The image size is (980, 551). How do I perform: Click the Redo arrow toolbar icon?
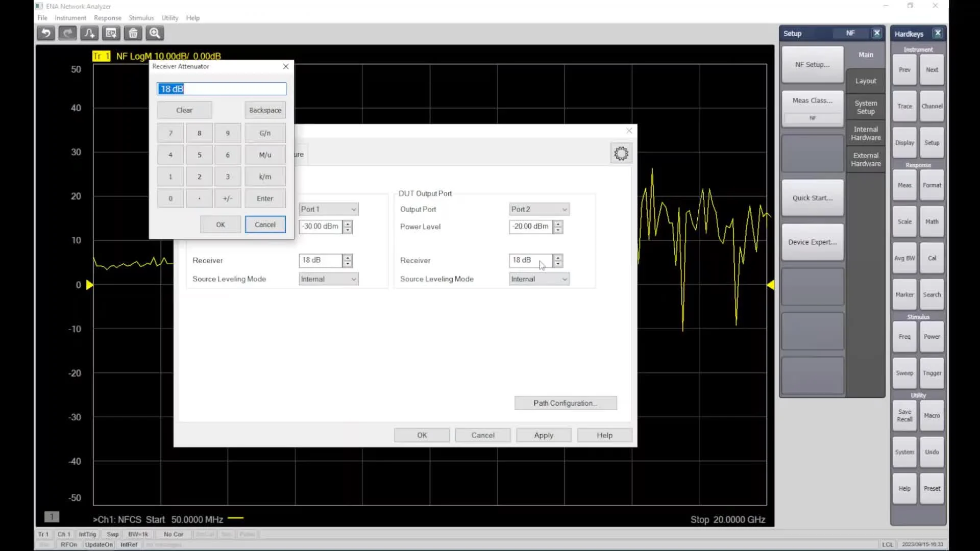point(67,34)
